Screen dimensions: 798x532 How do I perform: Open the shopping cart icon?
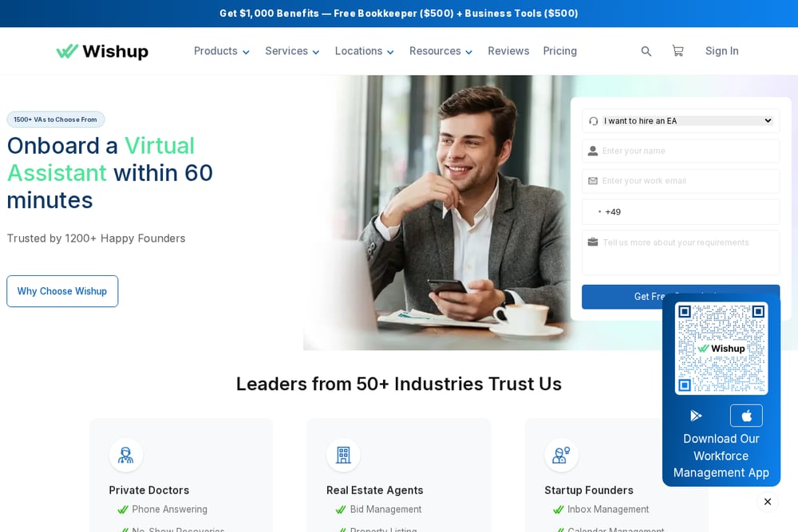678,51
